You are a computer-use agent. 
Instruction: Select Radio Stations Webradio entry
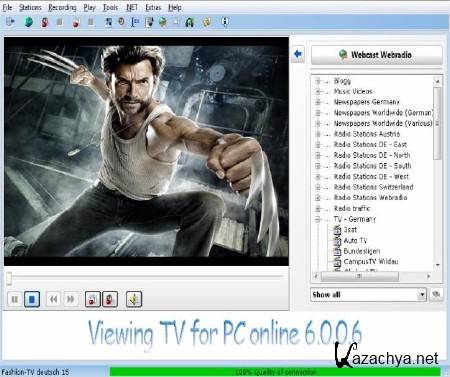(x=370, y=198)
